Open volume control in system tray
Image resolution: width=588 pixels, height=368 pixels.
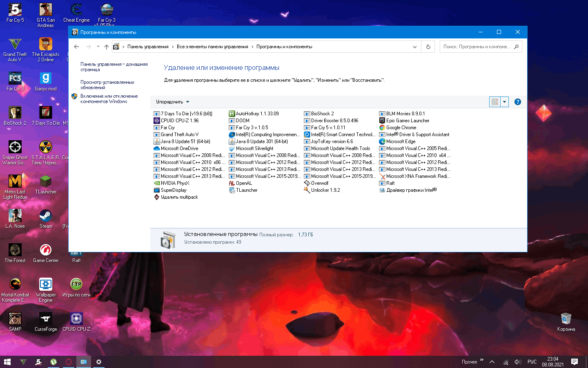tap(518, 362)
